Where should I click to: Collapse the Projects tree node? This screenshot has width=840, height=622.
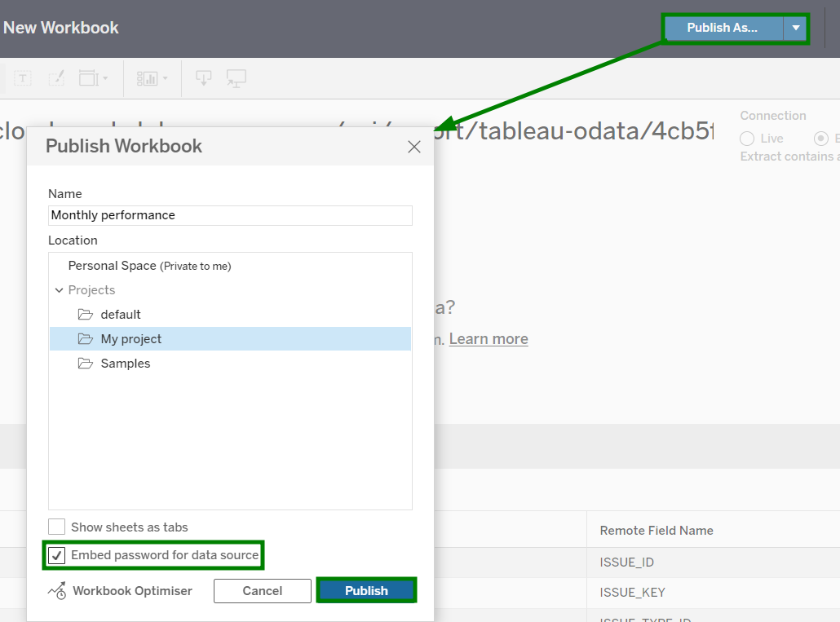(59, 290)
